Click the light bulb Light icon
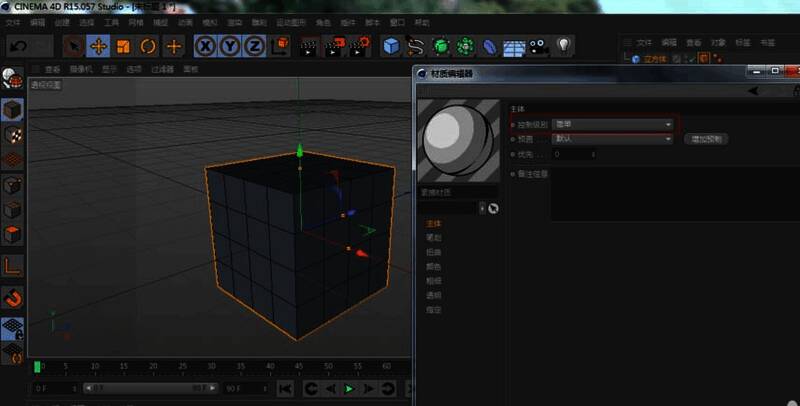Image resolution: width=800 pixels, height=406 pixels. point(564,46)
